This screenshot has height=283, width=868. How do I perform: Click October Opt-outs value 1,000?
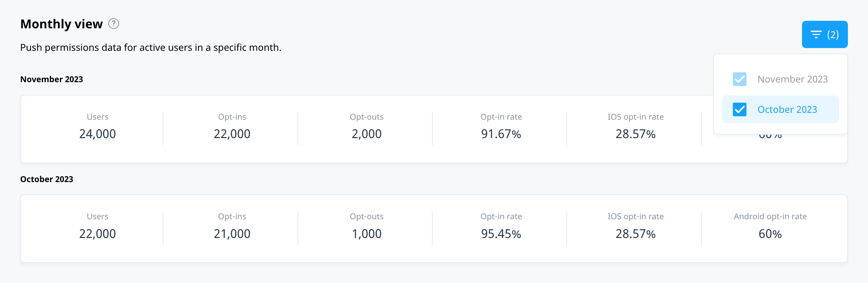[x=367, y=234]
